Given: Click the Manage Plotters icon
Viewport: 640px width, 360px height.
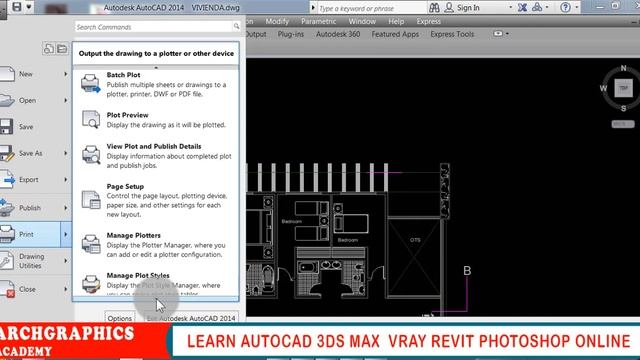Looking at the screenshot, I should coord(91,244).
